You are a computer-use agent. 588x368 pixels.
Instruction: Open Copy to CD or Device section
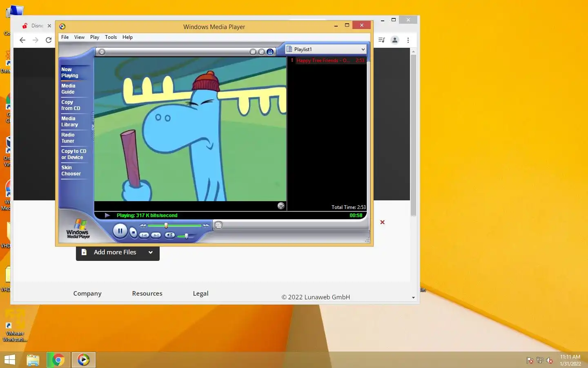point(75,154)
